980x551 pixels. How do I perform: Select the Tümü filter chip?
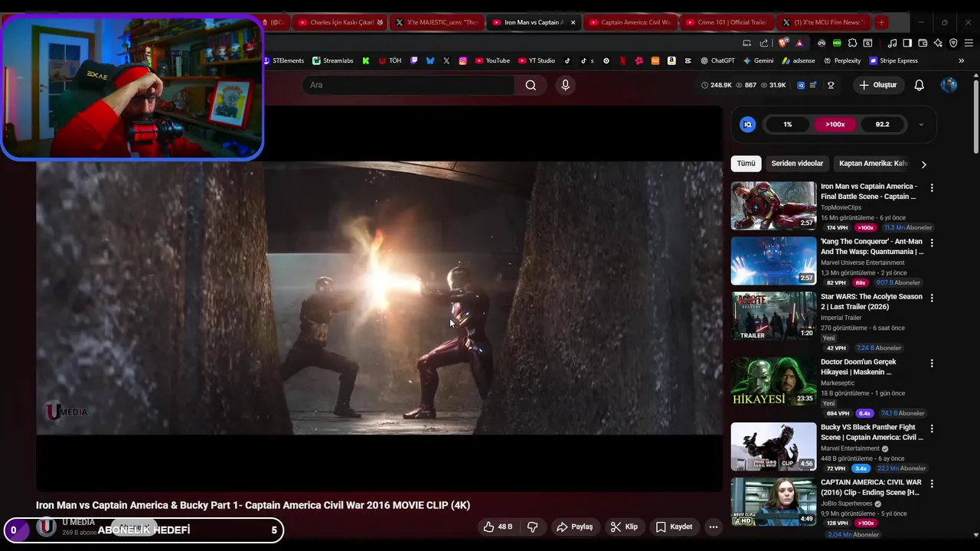[746, 164]
